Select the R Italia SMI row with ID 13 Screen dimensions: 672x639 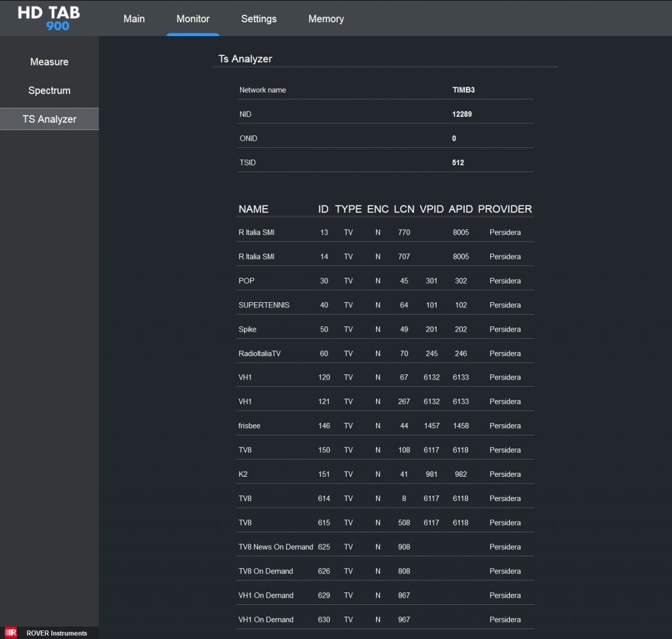point(385,232)
